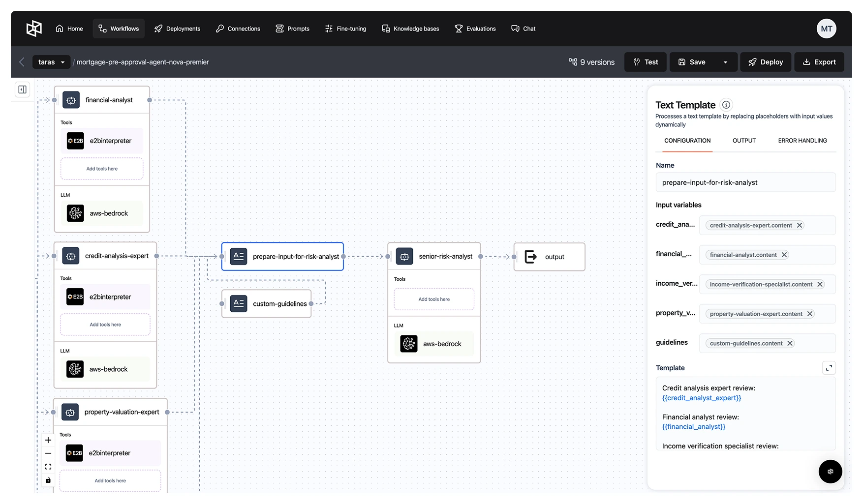
Task: Click inside the Template text area
Action: [x=745, y=413]
